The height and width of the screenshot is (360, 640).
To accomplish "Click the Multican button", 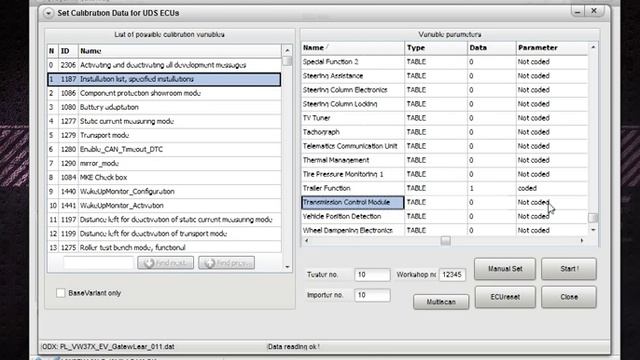I will pos(441,302).
